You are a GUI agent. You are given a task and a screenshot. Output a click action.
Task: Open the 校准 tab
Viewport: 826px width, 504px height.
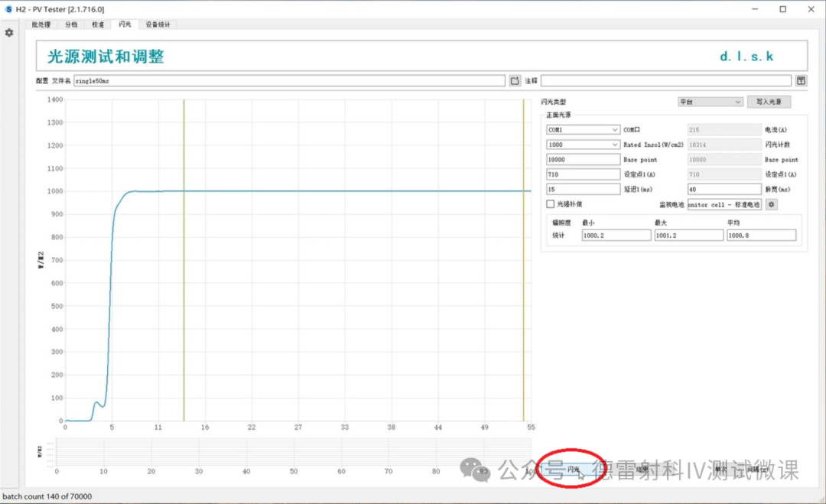point(98,24)
